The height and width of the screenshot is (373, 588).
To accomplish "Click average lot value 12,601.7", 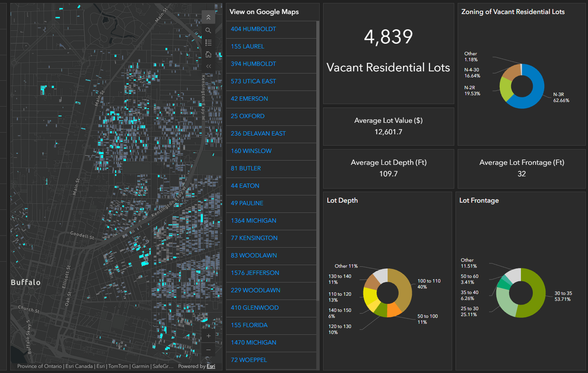I will [x=388, y=132].
